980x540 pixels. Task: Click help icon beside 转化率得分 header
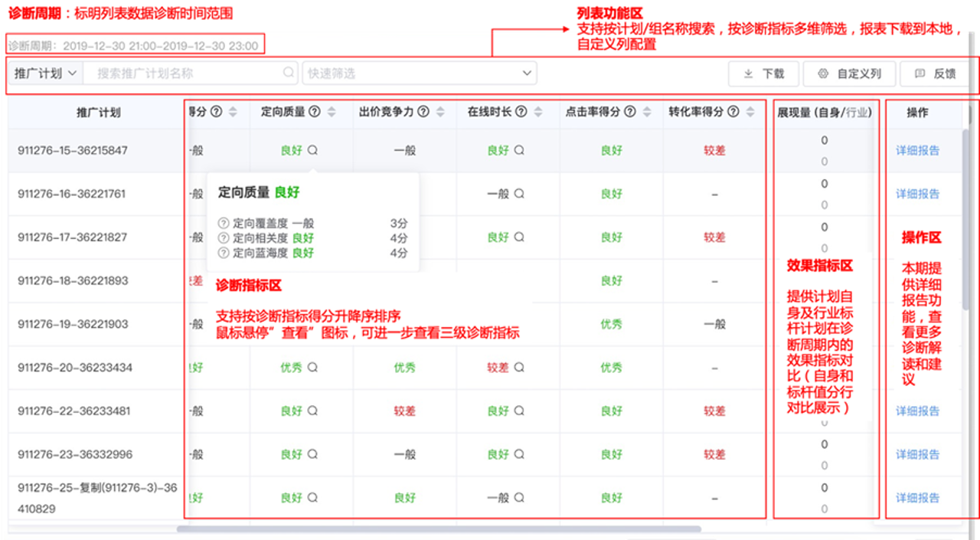point(733,112)
